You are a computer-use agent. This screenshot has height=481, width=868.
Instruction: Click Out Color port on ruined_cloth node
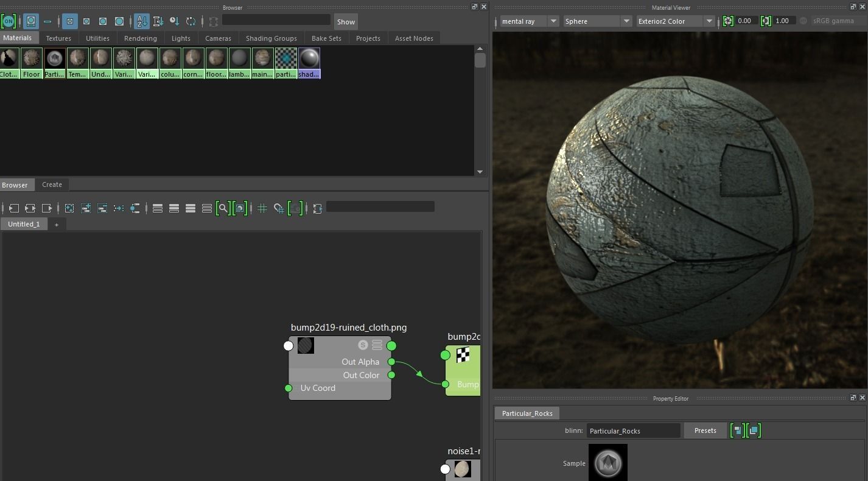tap(391, 375)
